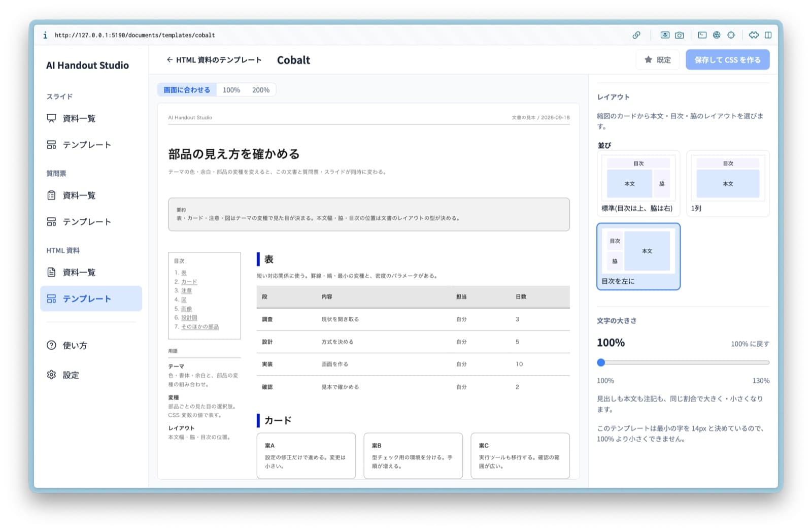Go back to HTML 資料のテンプレート
This screenshot has width=812, height=531.
tap(214, 60)
